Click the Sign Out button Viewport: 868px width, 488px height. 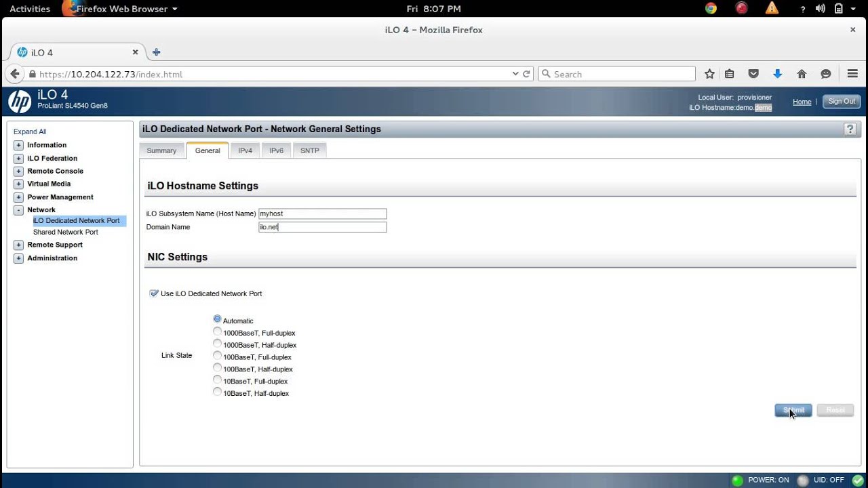[842, 102]
